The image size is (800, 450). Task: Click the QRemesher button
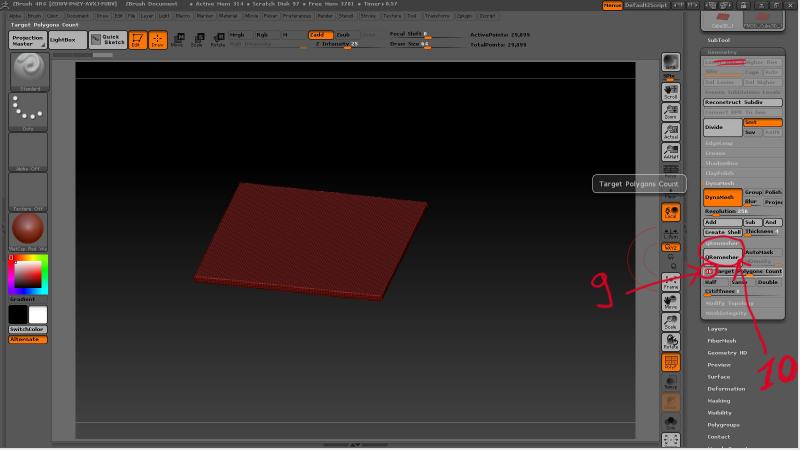[x=722, y=257]
